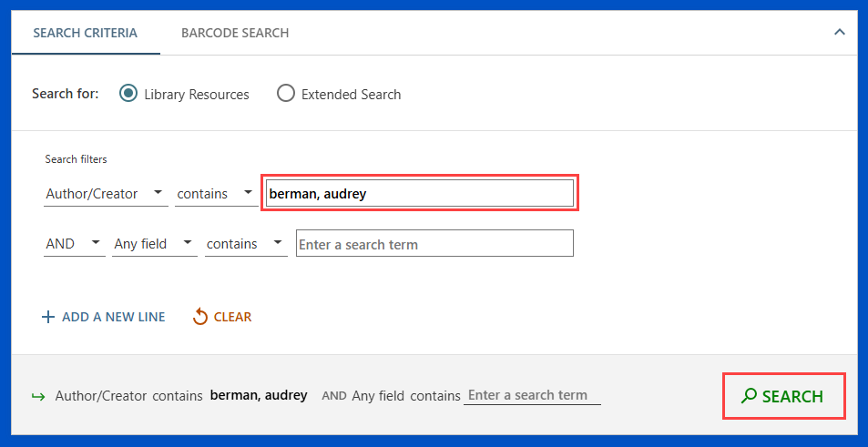
Task: Open the first row's contains dropdown
Action: point(216,194)
